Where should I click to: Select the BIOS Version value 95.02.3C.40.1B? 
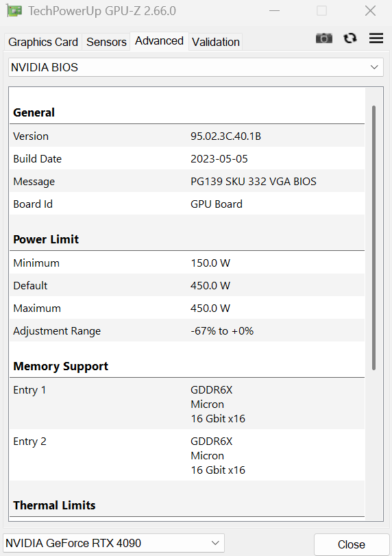coord(225,136)
